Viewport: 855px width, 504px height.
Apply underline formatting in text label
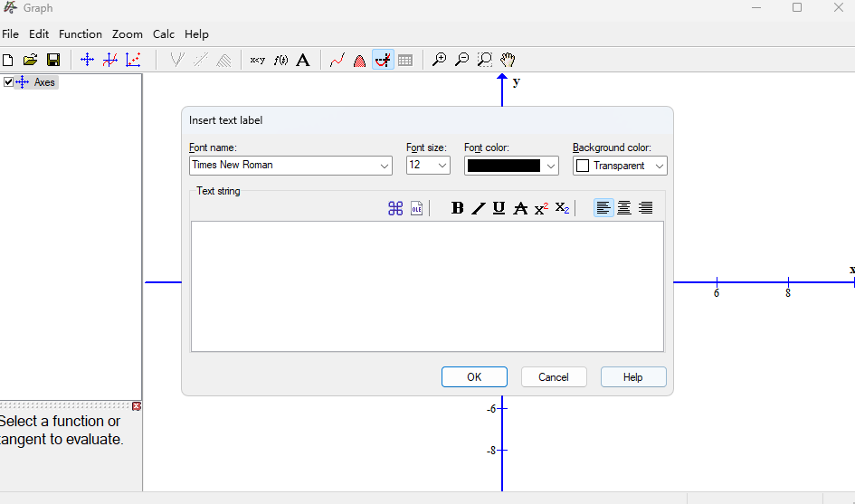click(499, 208)
